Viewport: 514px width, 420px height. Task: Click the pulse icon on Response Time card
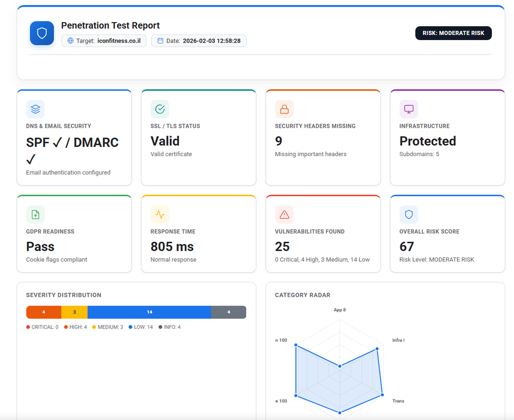point(160,214)
